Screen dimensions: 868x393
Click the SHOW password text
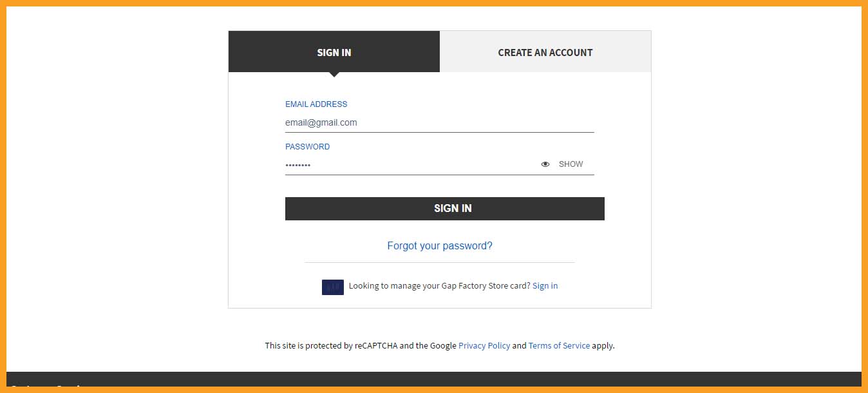pos(571,164)
